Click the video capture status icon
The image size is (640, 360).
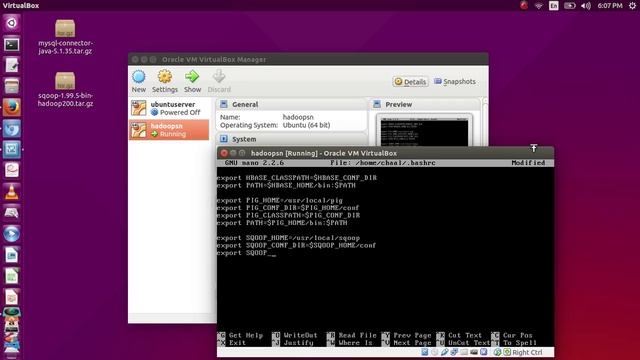[484, 352]
